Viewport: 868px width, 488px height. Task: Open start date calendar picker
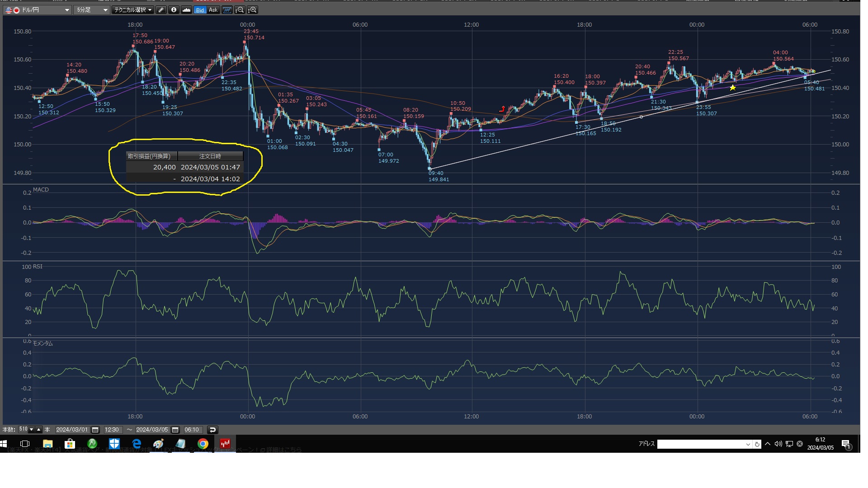[x=95, y=430]
